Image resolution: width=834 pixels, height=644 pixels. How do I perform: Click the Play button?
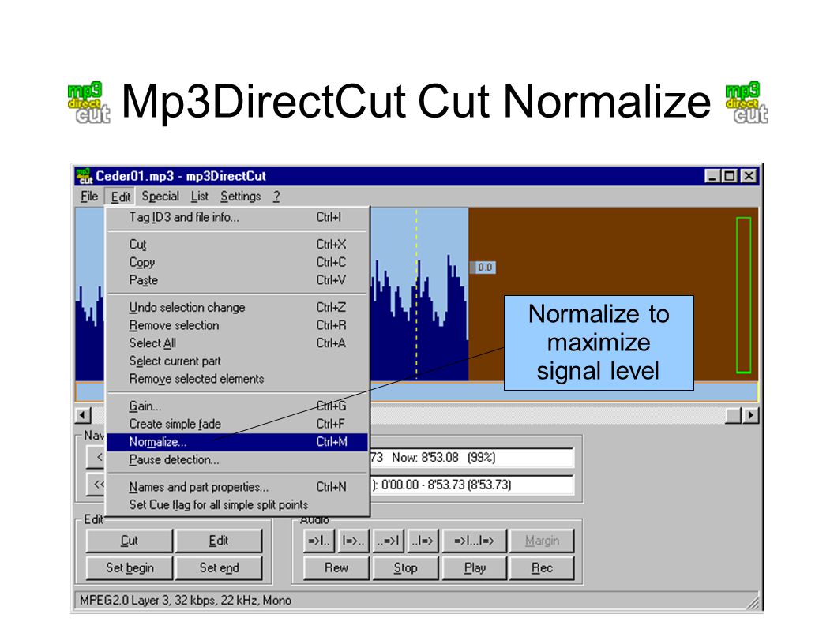tap(475, 568)
